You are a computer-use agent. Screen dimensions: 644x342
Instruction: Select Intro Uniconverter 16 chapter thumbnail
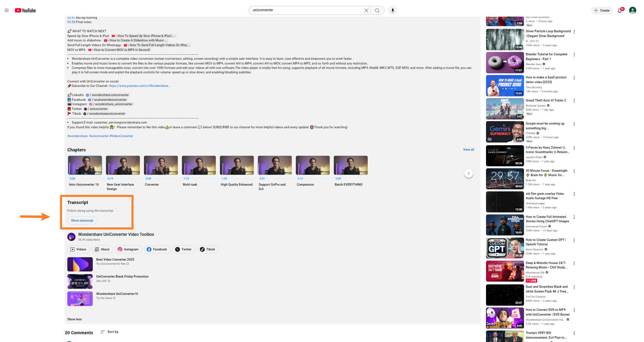click(x=85, y=165)
